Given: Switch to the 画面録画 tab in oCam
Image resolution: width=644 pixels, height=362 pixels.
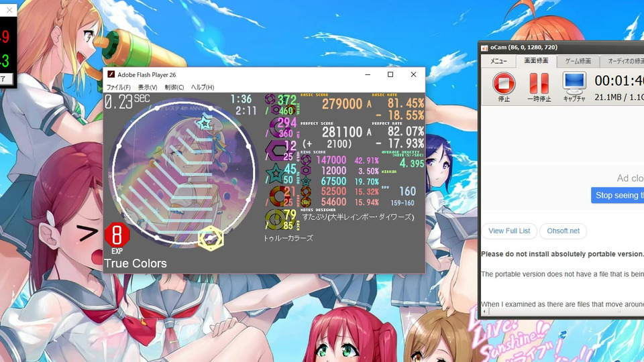Looking at the screenshot, I should click(536, 61).
